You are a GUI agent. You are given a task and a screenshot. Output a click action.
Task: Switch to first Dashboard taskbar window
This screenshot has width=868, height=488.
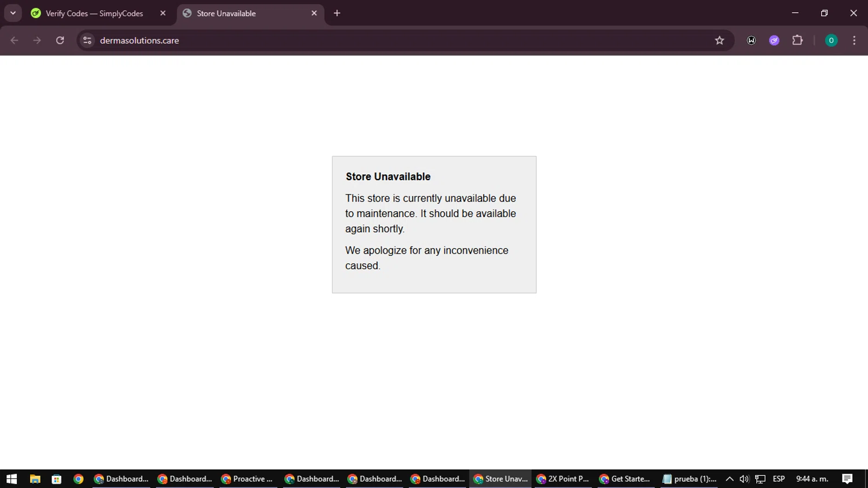pyautogui.click(x=122, y=479)
